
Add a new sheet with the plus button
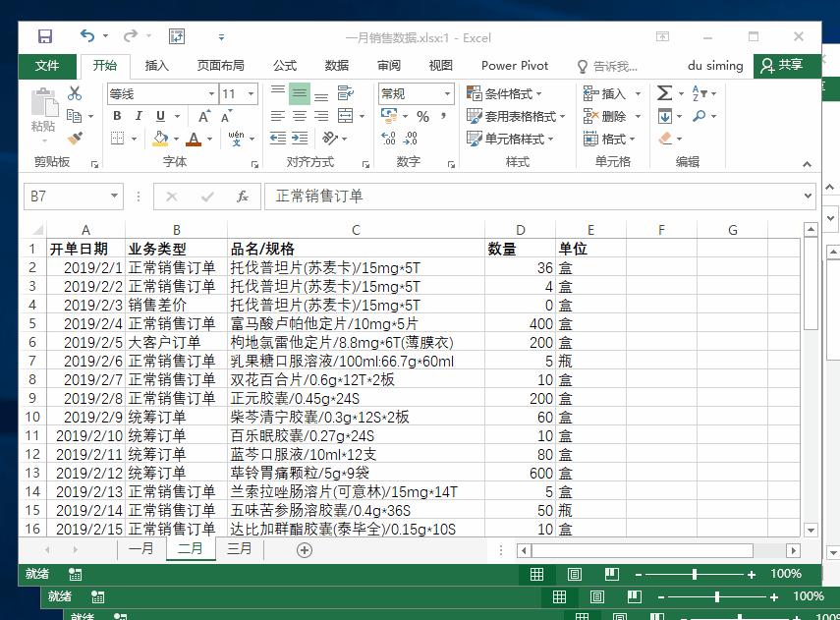pos(304,549)
